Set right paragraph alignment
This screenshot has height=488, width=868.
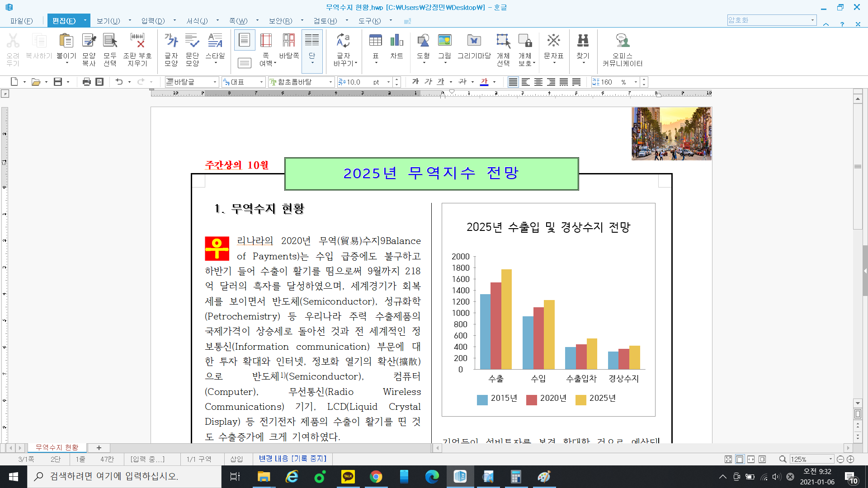(551, 82)
